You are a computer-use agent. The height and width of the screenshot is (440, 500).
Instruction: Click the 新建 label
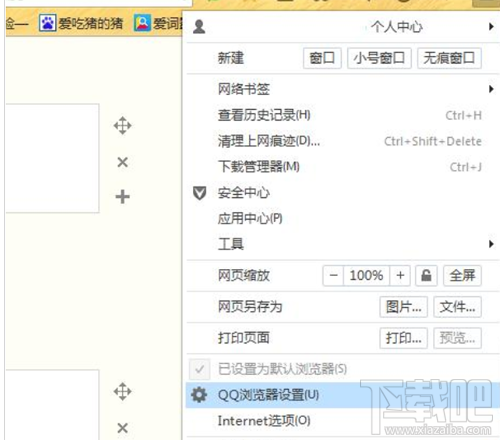coord(231,58)
